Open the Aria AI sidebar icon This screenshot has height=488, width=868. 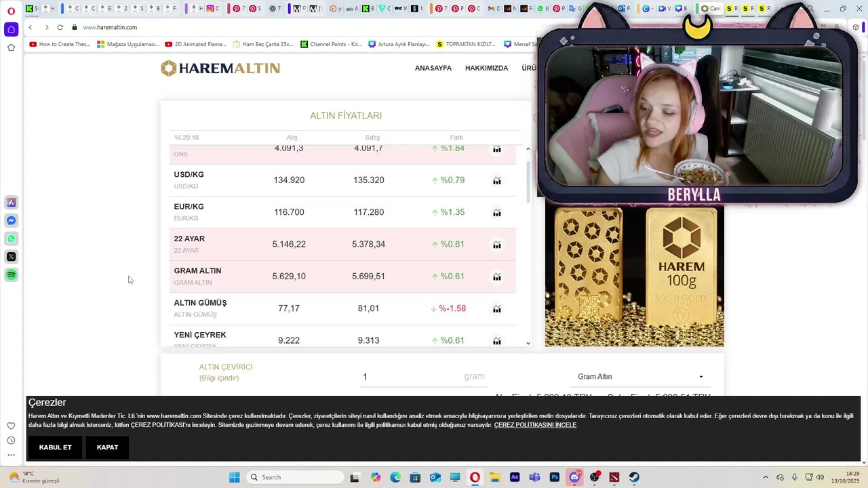[12, 203]
